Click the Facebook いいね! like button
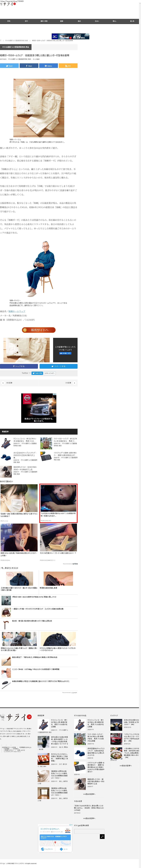 coord(65,353)
